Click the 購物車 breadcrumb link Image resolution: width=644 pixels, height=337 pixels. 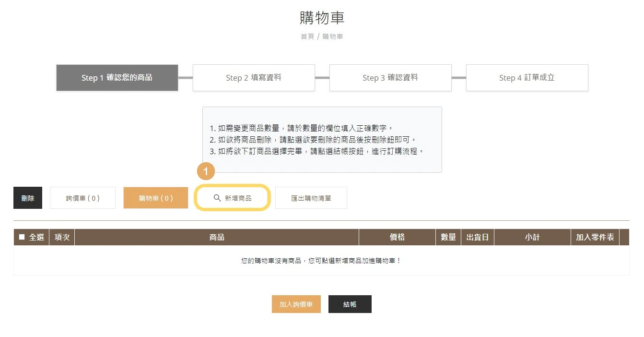click(333, 36)
